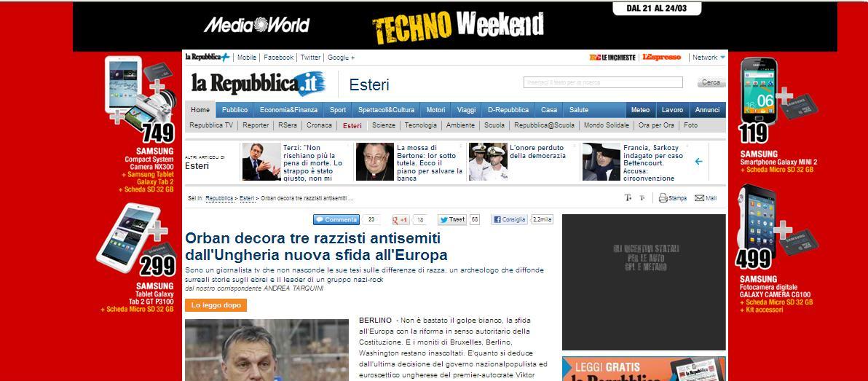
Task: Decrease text size with smaller T icon
Action: 642,197
